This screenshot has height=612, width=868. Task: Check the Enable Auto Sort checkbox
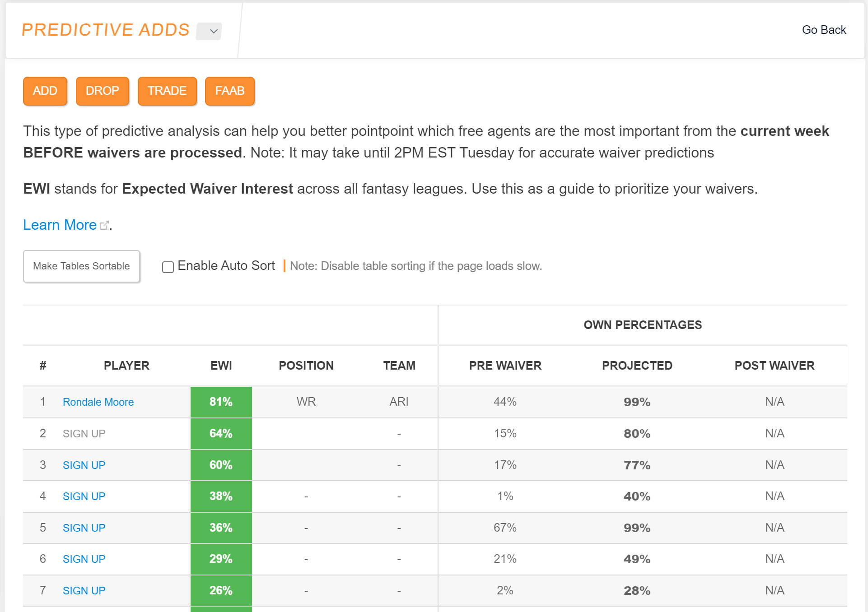pos(168,267)
